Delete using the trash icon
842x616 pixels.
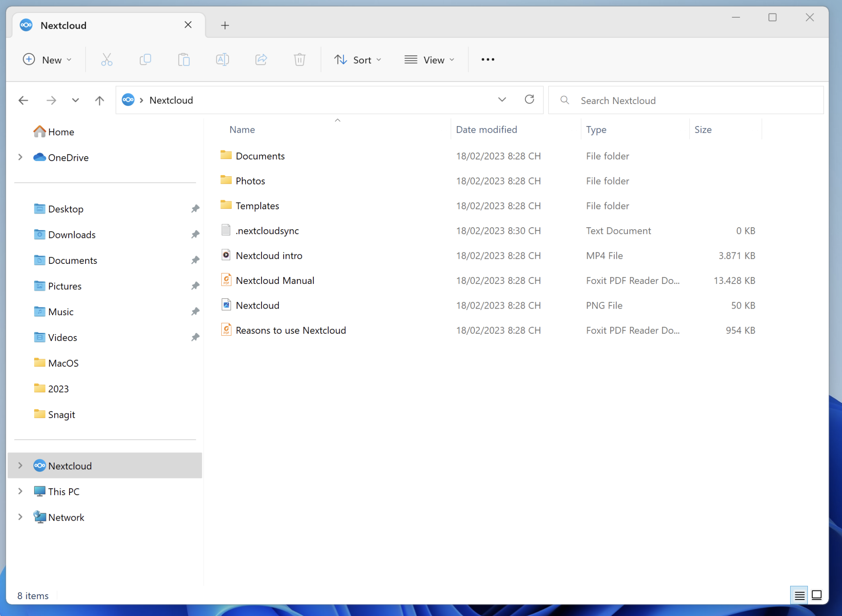299,60
